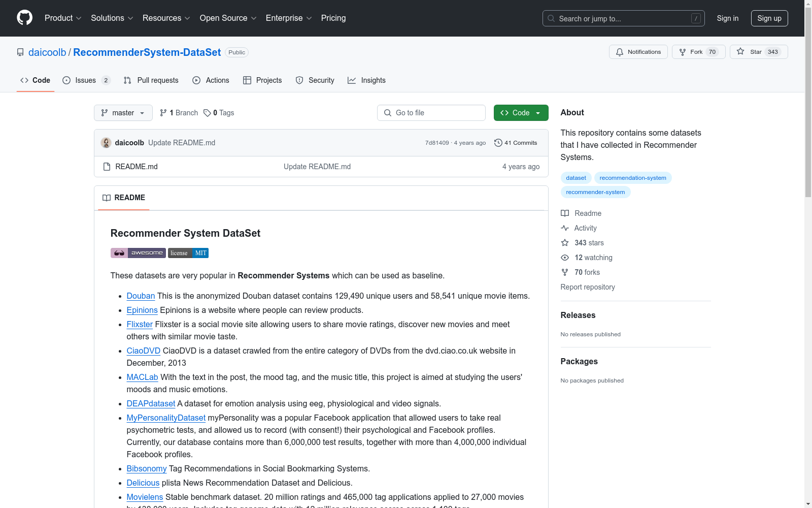The height and width of the screenshot is (508, 812).
Task: Click the star icon beside 343 stars
Action: (x=565, y=243)
